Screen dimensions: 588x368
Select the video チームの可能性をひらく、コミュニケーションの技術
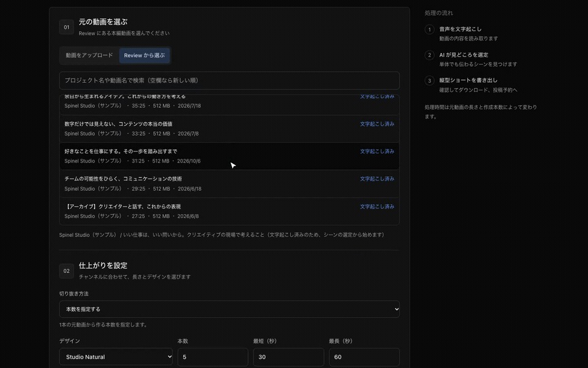[x=229, y=183]
